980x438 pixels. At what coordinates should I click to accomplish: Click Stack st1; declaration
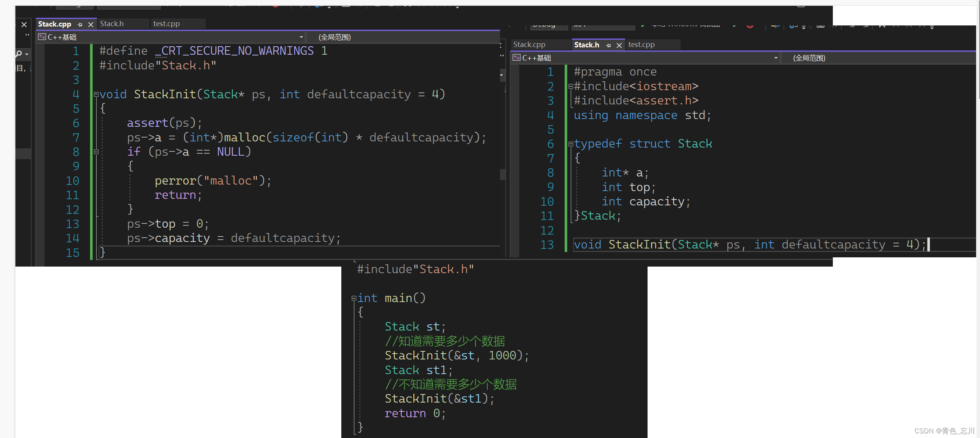[x=419, y=370]
